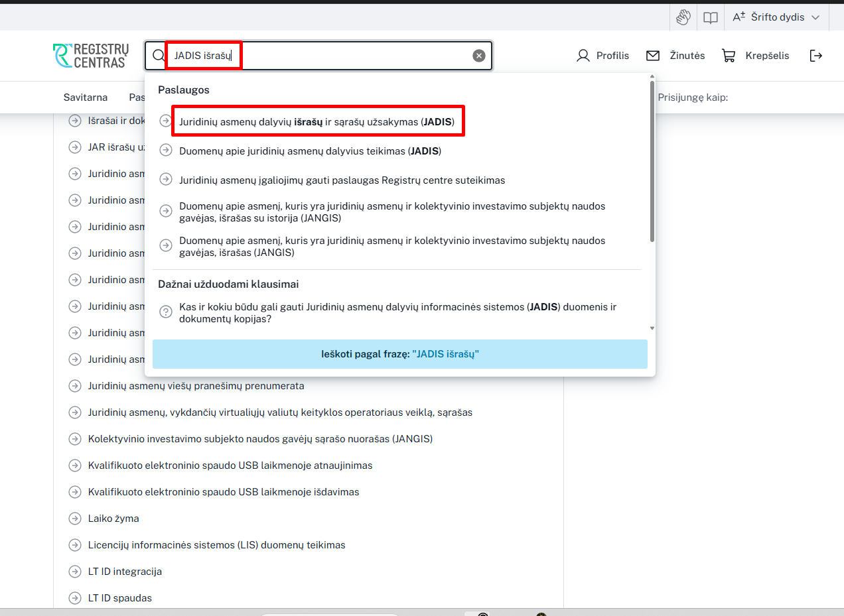This screenshot has height=616, width=844.
Task: Click arrow icon beside USB laikmenoje išdavimas
Action: tap(75, 492)
